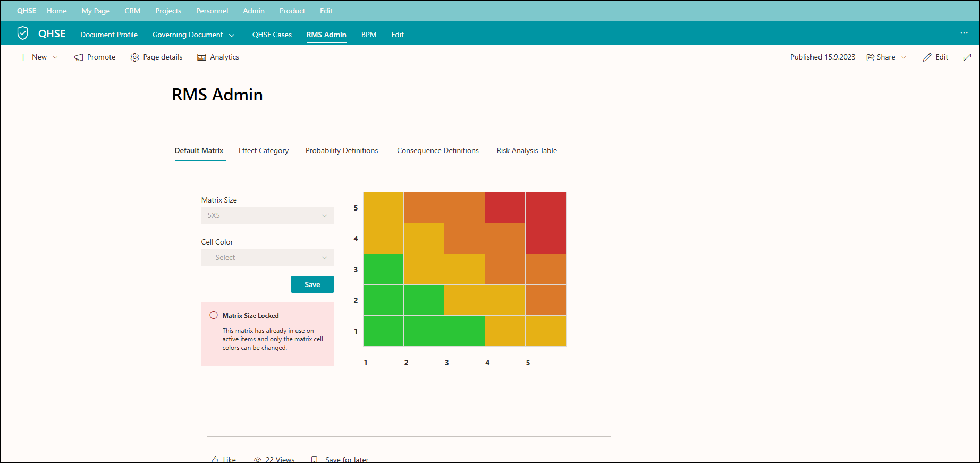
Task: Open the Matrix Size 5X5 dropdown
Action: (267, 216)
